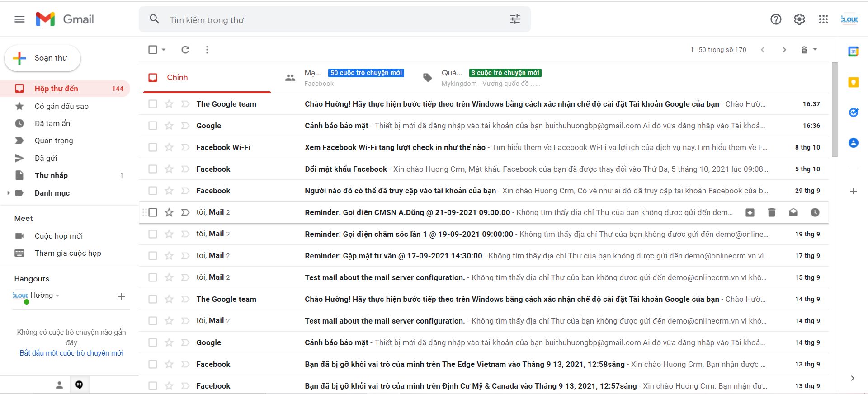Open the Google apps grid
This screenshot has height=394, width=868.
[823, 19]
